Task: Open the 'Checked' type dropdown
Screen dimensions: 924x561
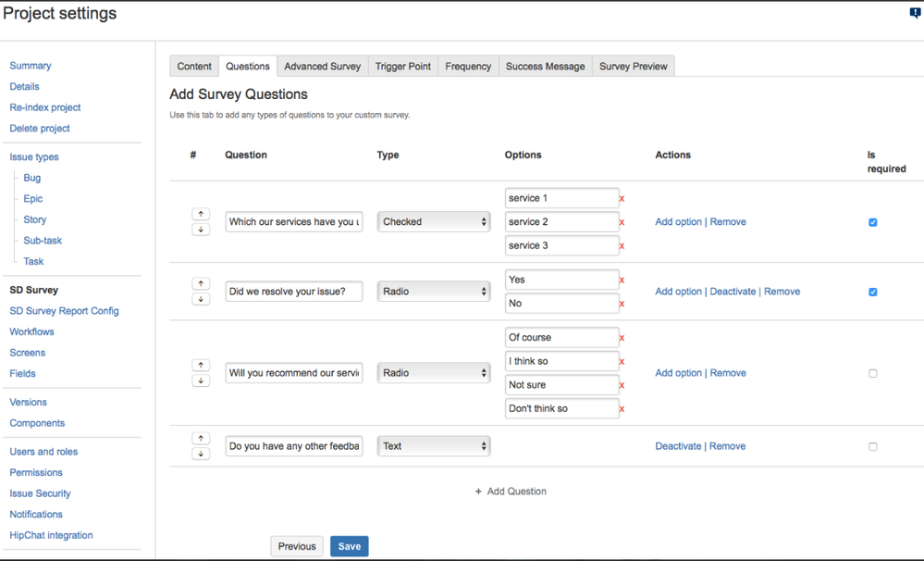Action: (x=433, y=221)
